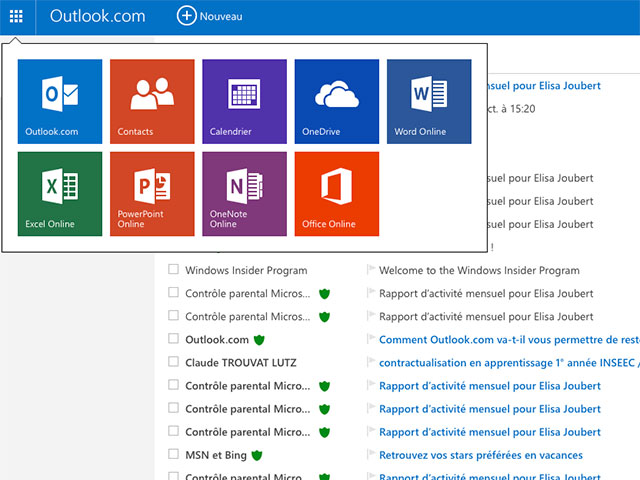Click sender name MSN et Bing
Screen dimensions: 640x480
pyautogui.click(x=216, y=456)
